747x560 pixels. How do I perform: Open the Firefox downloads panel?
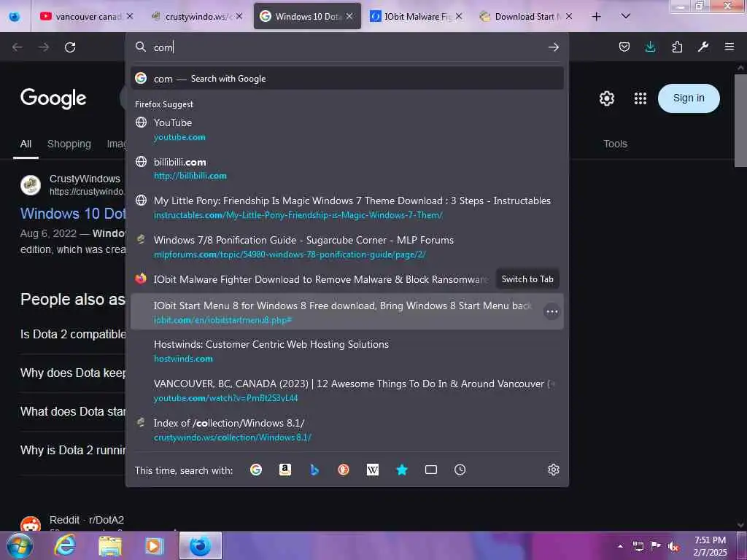[x=650, y=47]
